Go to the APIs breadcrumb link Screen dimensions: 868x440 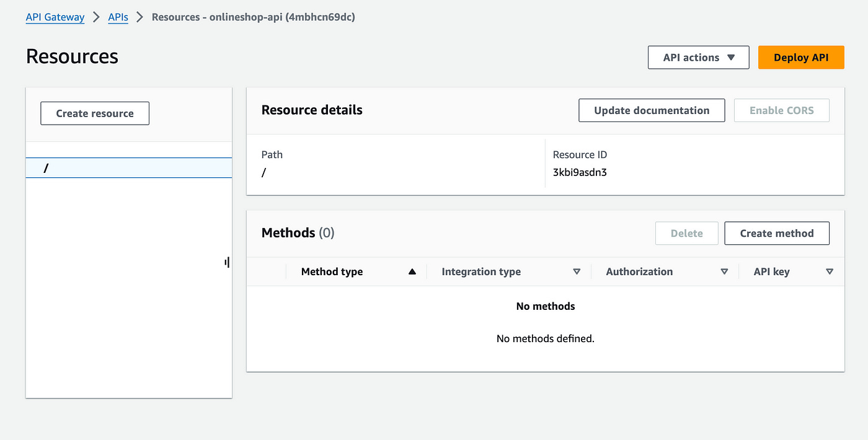click(x=118, y=17)
